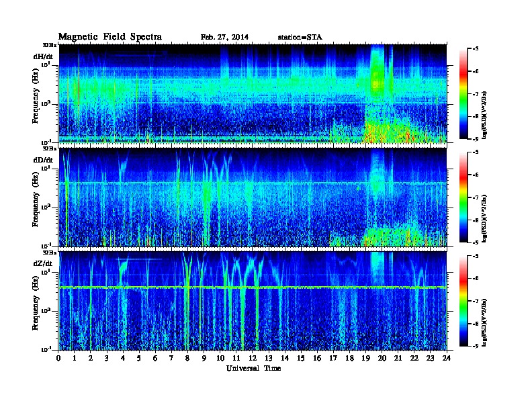Click the dZ/dt panel color scale bar

(x=463, y=301)
